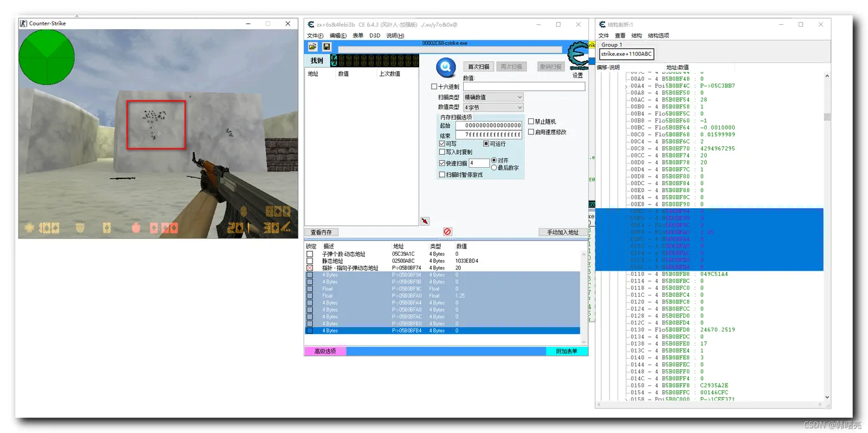868x433 pixels.
Task: Open the 扫描类型 dropdown showing 精确数值
Action: (494, 97)
